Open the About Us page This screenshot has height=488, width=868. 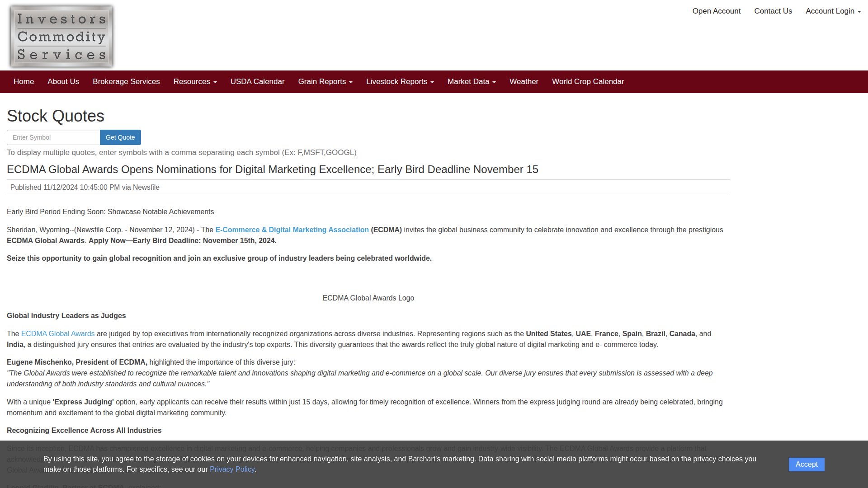pyautogui.click(x=63, y=82)
